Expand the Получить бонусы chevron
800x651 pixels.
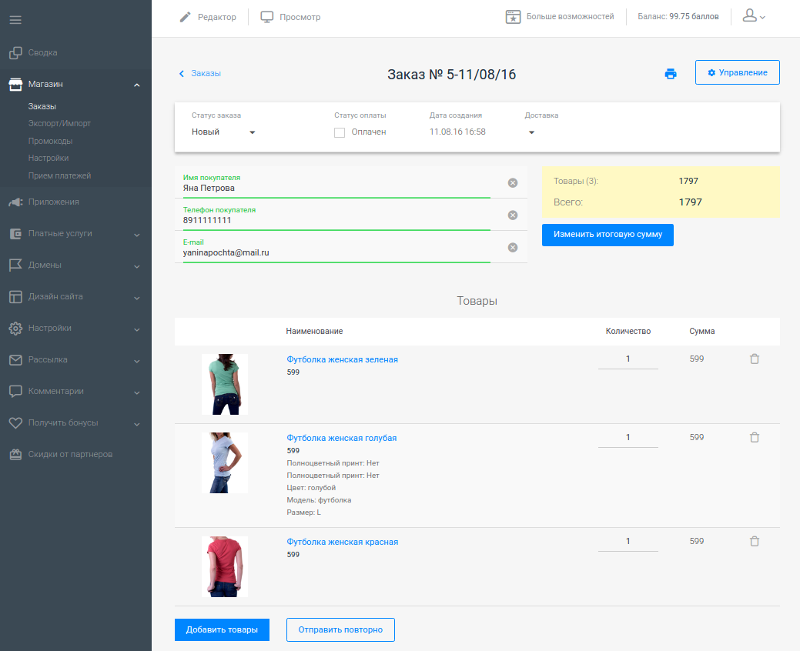click(137, 424)
